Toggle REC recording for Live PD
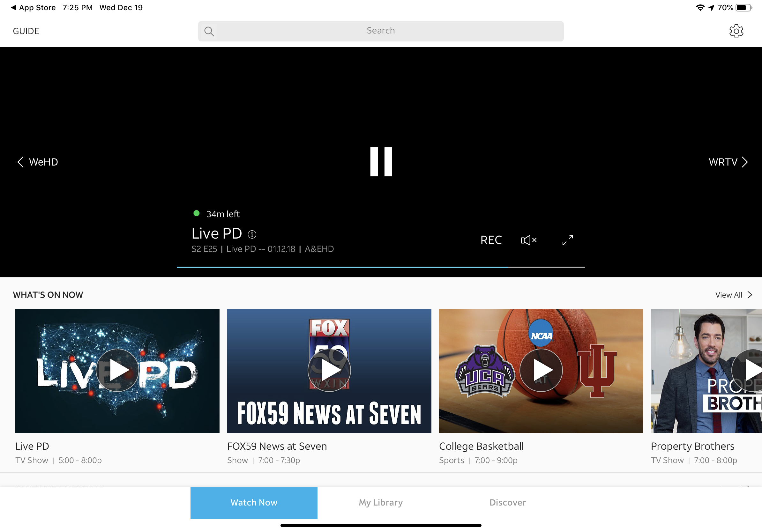Screen dimensions: 762x532 491,240
